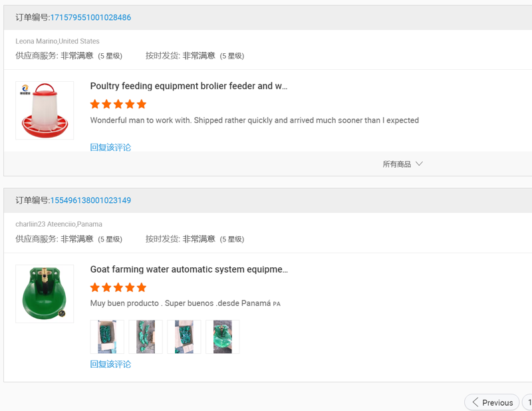This screenshot has height=411, width=532.
Task: Click reviewer name Leona Marino
Action: (37, 41)
